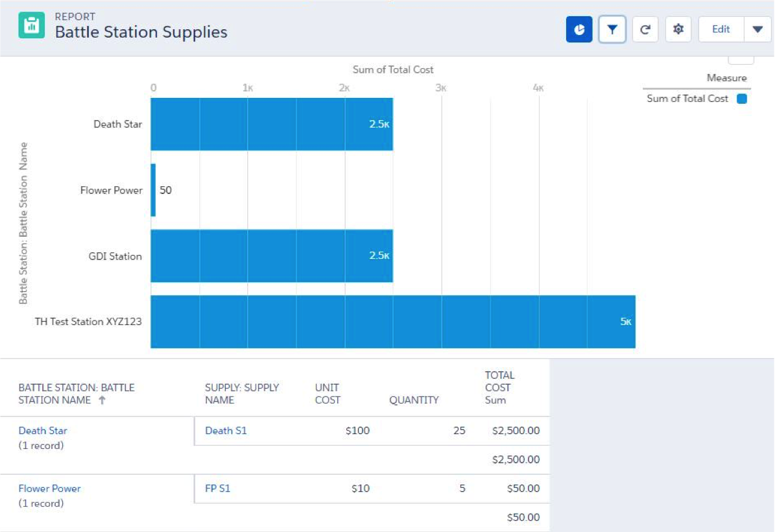Click the Sum of Total Cost chart title
Screen dimensions: 777x532
point(393,70)
